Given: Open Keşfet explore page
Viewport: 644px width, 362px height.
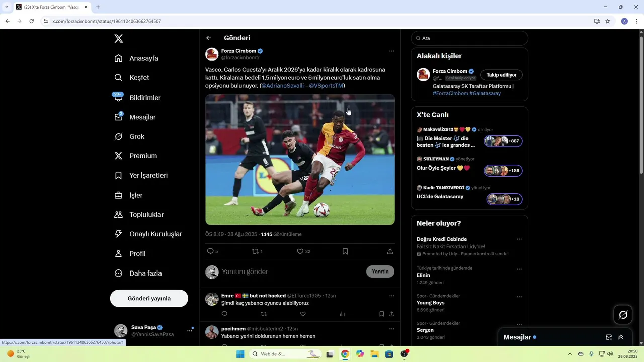Looking at the screenshot, I should pyautogui.click(x=132, y=78).
